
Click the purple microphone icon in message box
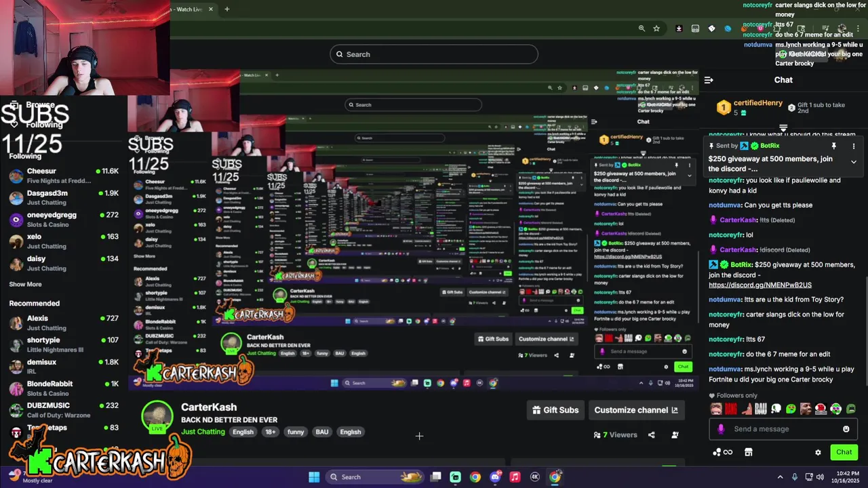(721, 429)
